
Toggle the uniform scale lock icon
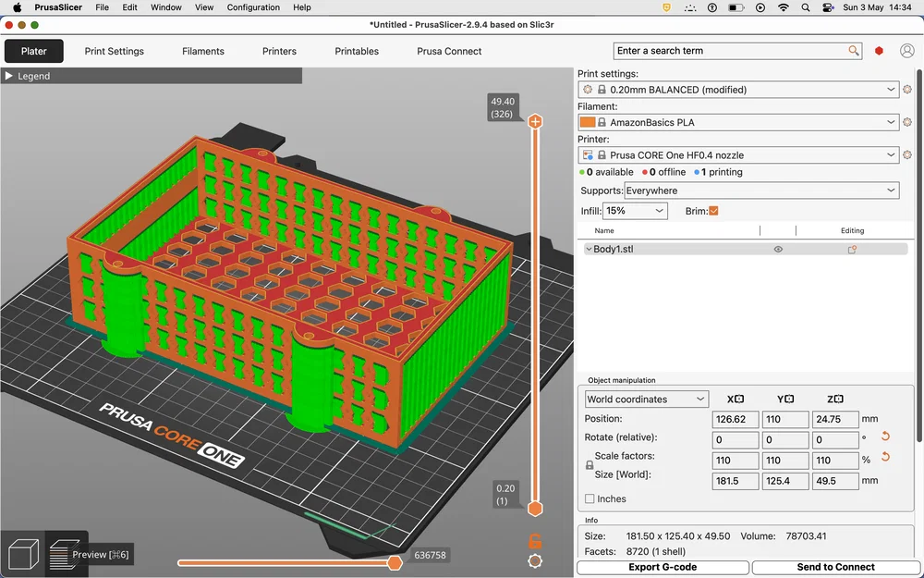(x=590, y=465)
